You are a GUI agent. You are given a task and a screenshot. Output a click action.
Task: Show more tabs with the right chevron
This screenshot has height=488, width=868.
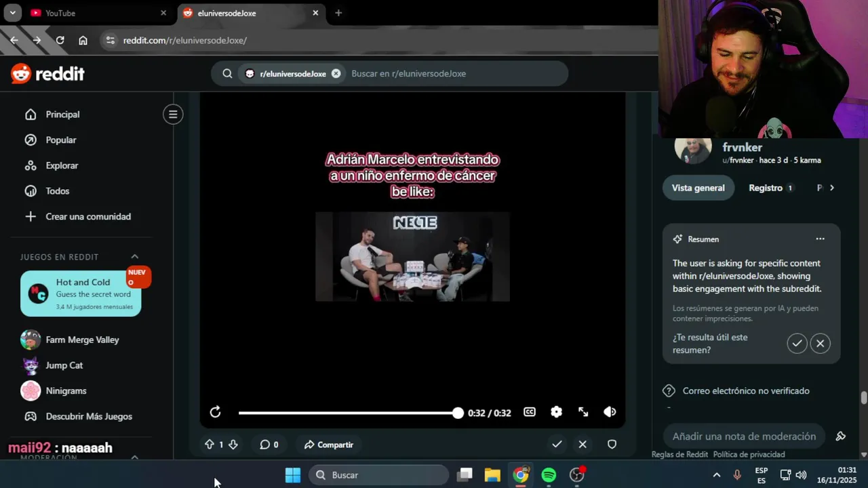point(832,188)
